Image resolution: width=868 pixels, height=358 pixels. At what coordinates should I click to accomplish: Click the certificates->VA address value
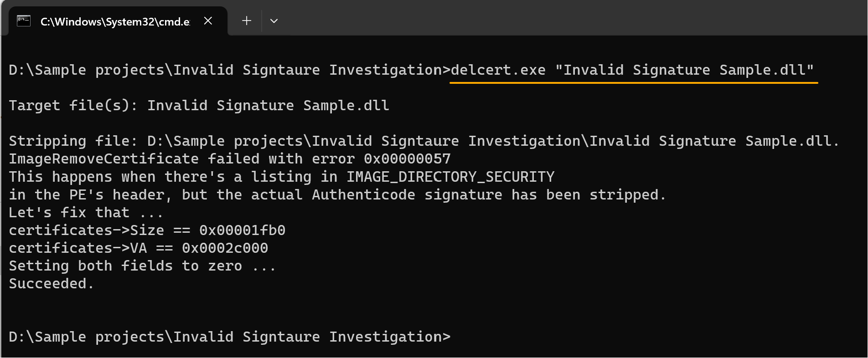pyautogui.click(x=225, y=247)
